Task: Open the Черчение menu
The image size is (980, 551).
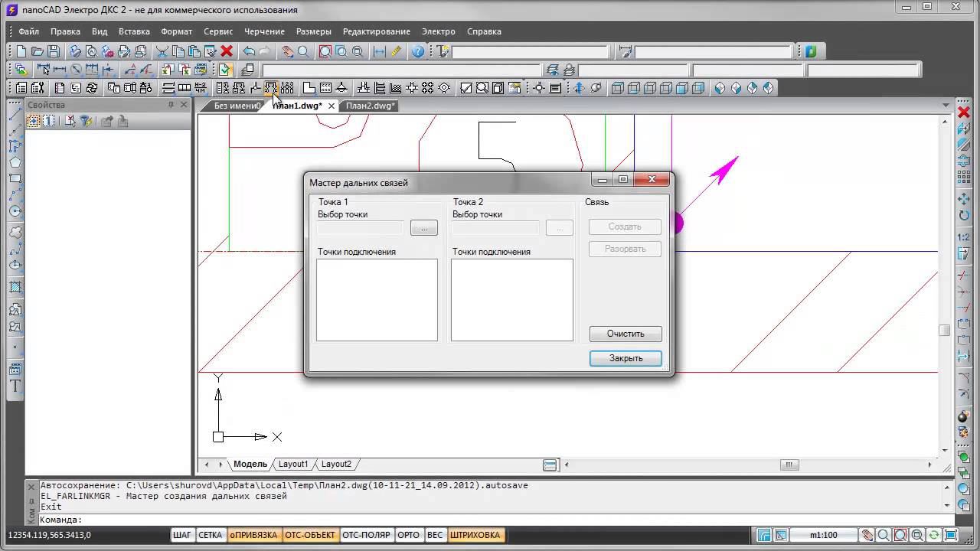Action: coord(264,31)
